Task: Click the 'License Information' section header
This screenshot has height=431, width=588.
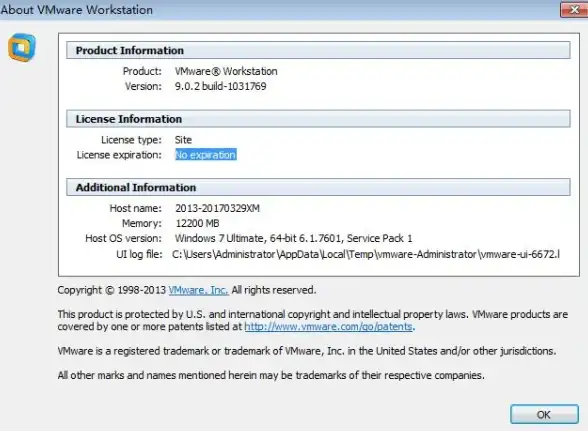Action: pos(318,119)
